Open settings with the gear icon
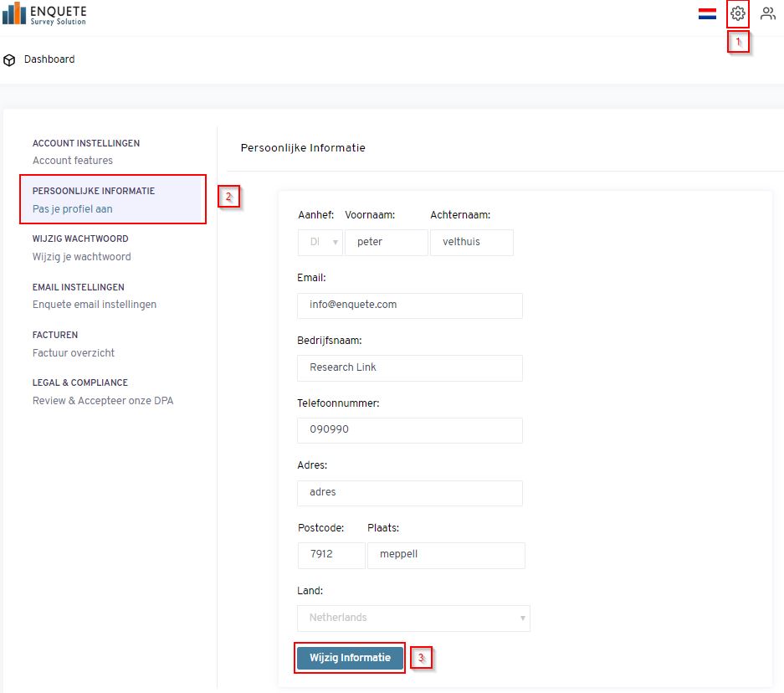784x693 pixels. 737,13
